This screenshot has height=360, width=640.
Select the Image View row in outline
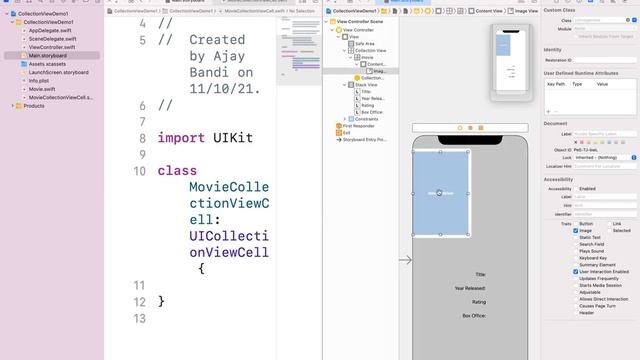pyautogui.click(x=360, y=71)
